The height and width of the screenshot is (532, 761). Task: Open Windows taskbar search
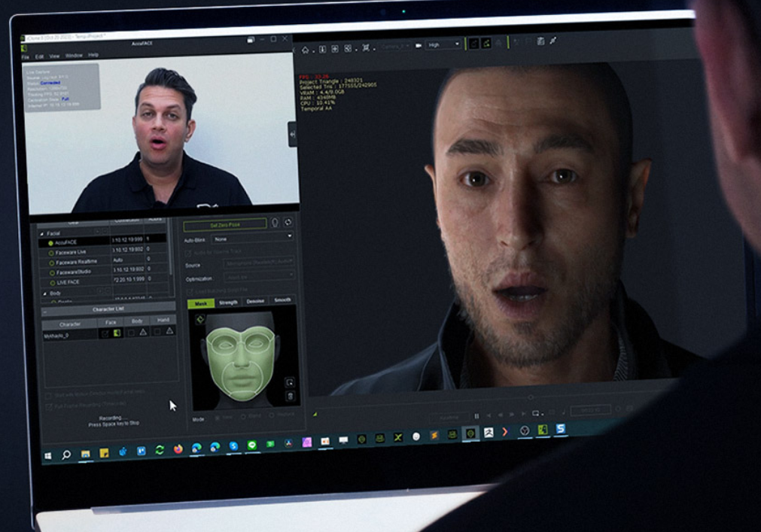click(x=66, y=455)
